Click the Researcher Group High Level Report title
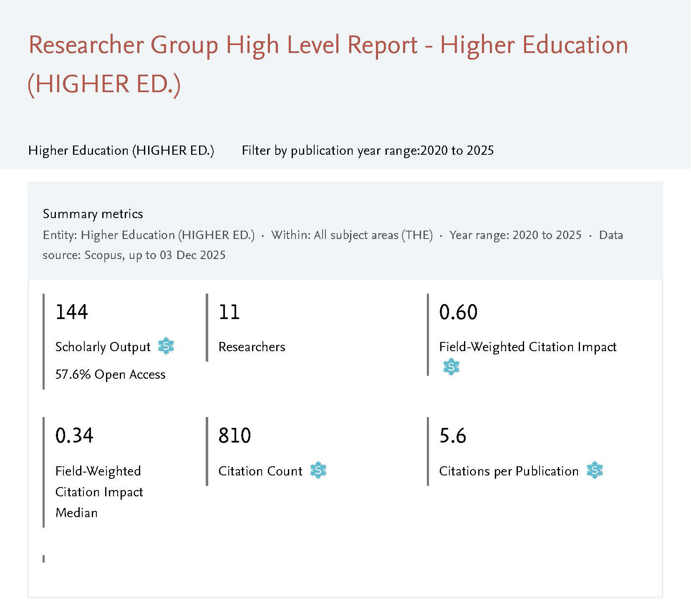Screen dimensions: 691x616 tap(328, 64)
